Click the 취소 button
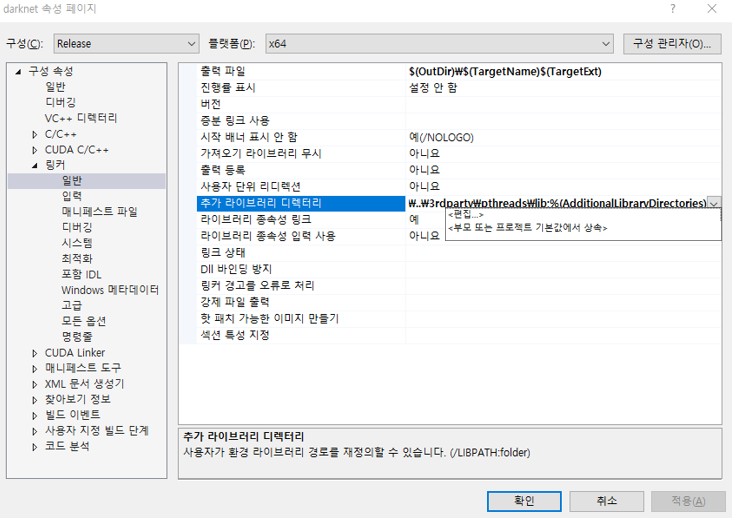This screenshot has width=736, height=520. click(606, 501)
